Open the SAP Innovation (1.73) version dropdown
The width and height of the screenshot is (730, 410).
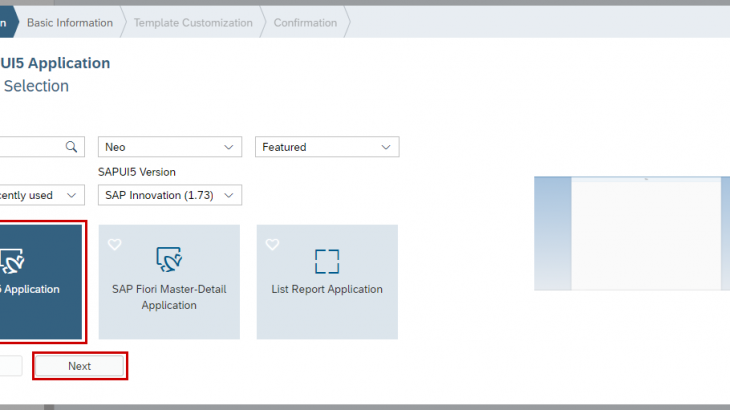[x=170, y=195]
